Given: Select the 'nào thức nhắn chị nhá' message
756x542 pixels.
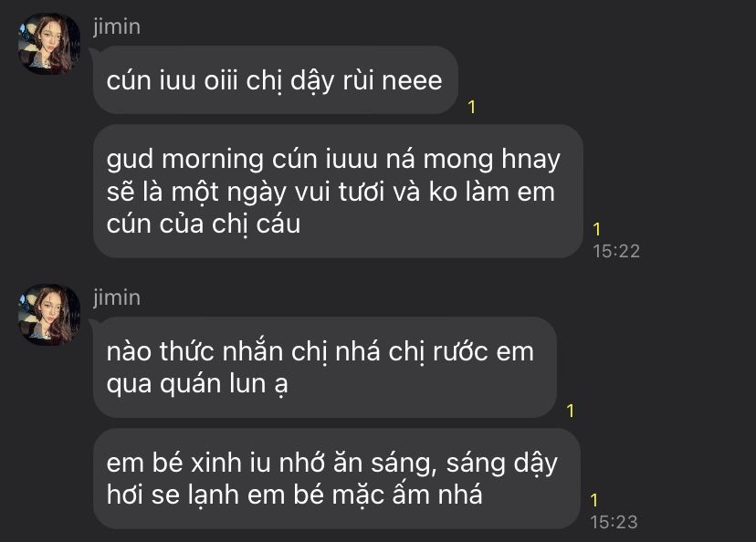Looking at the screenshot, I should click(x=325, y=367).
